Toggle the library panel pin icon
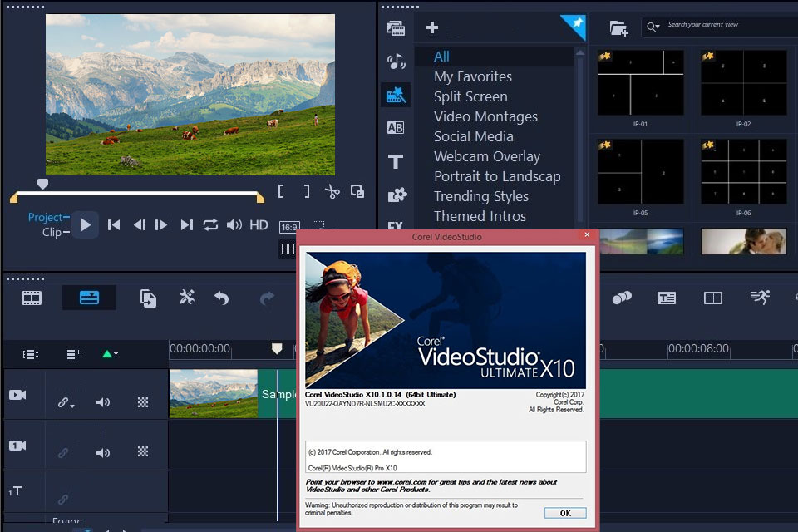The image size is (798, 532). (574, 26)
